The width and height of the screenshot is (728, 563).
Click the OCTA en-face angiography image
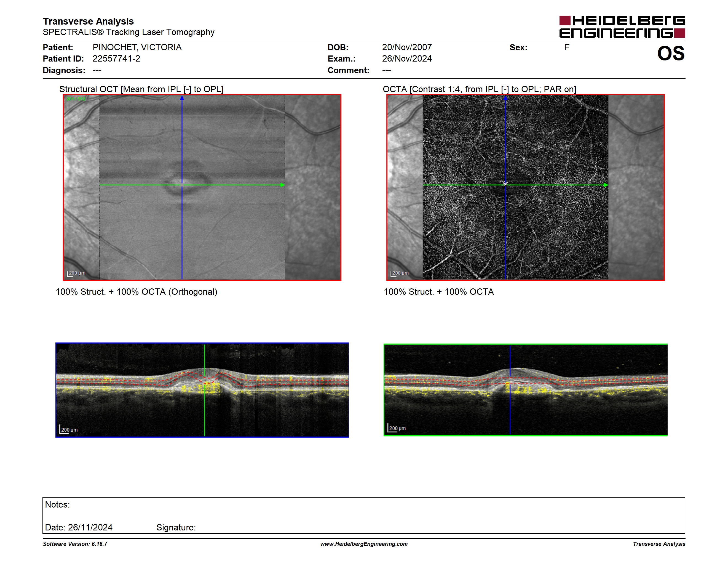[x=525, y=187]
